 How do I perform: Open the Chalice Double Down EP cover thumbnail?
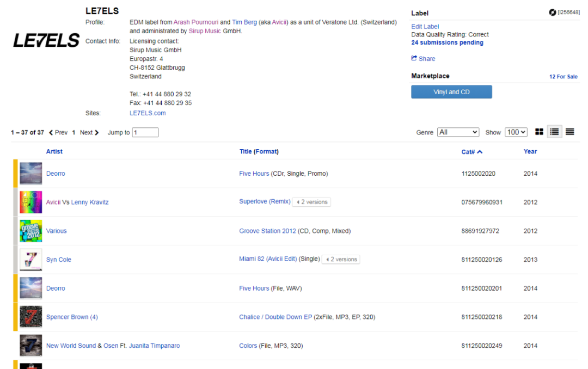[x=30, y=317]
